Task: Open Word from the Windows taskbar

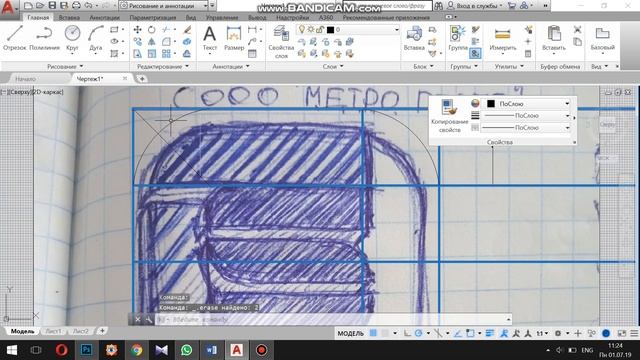Action: tap(211, 350)
